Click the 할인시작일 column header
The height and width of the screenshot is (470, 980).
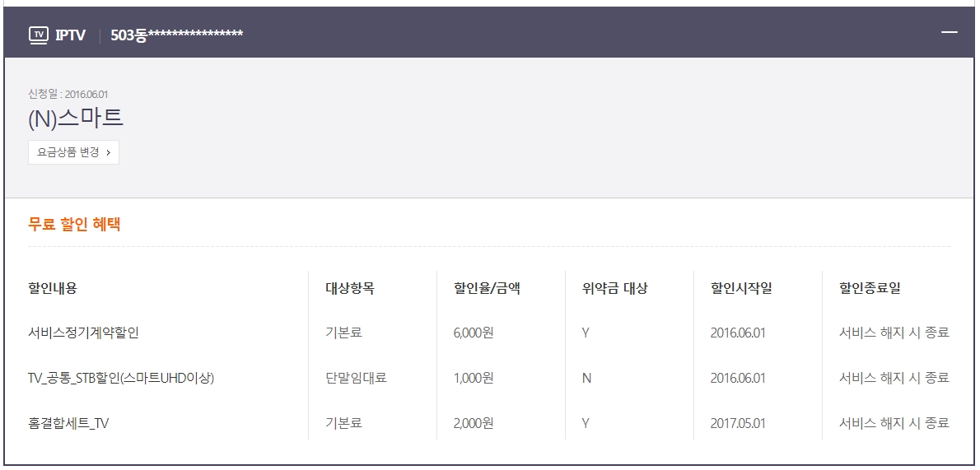pos(741,288)
